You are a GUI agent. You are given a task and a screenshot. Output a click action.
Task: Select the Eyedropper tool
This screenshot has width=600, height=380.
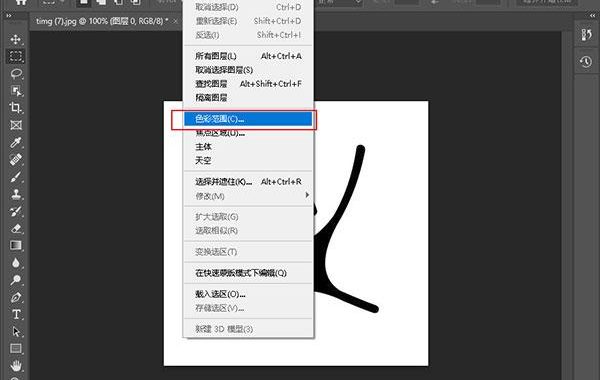pos(16,142)
